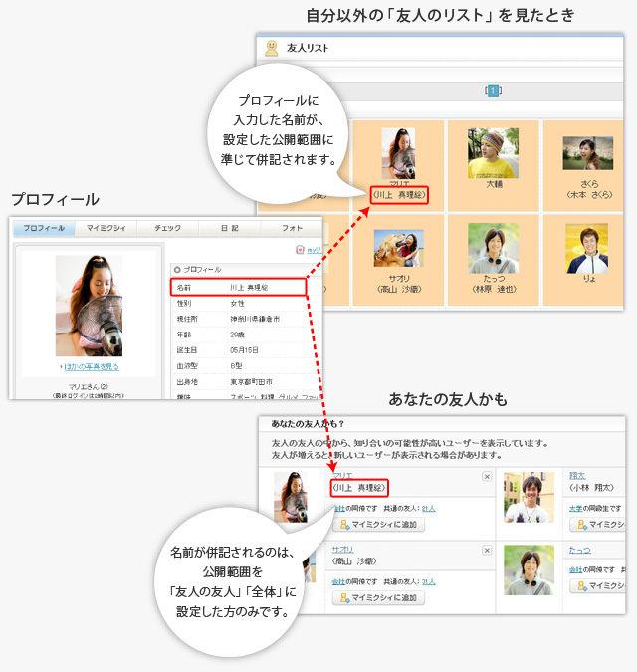Click サオリ name link in suggestions
The width and height of the screenshot is (637, 672).
pyautogui.click(x=342, y=550)
